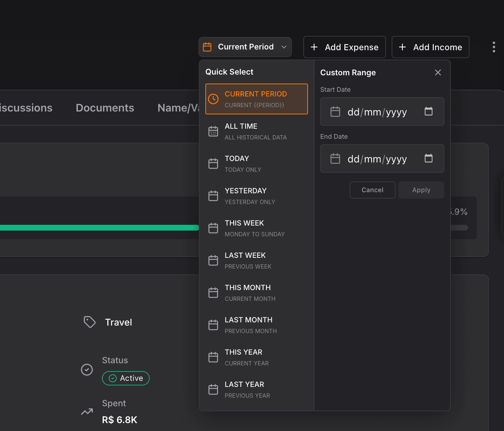504x431 pixels.
Task: Click the check circle icon beside Status
Action: pyautogui.click(x=87, y=369)
